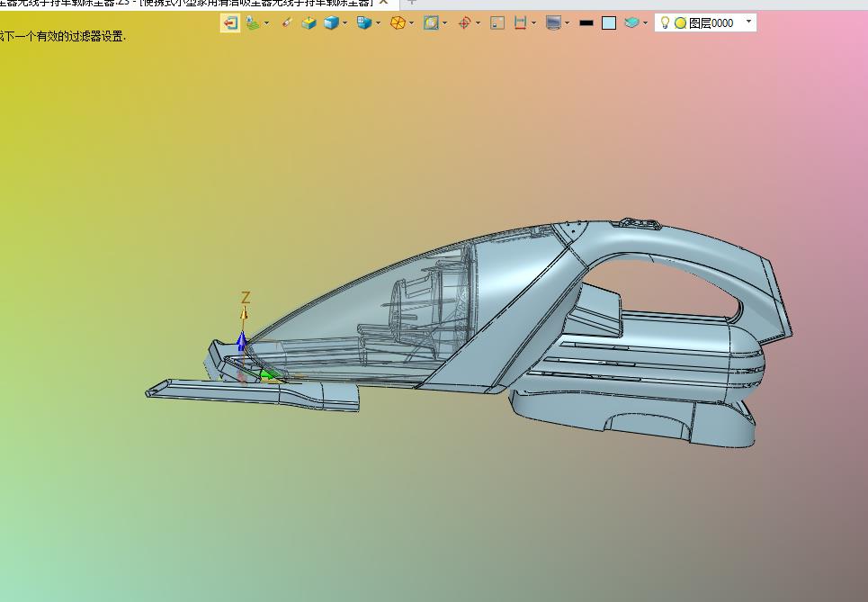Image resolution: width=868 pixels, height=602 pixels.
Task: Open the dropdown beside cube-with-screen icon
Action: point(378,22)
